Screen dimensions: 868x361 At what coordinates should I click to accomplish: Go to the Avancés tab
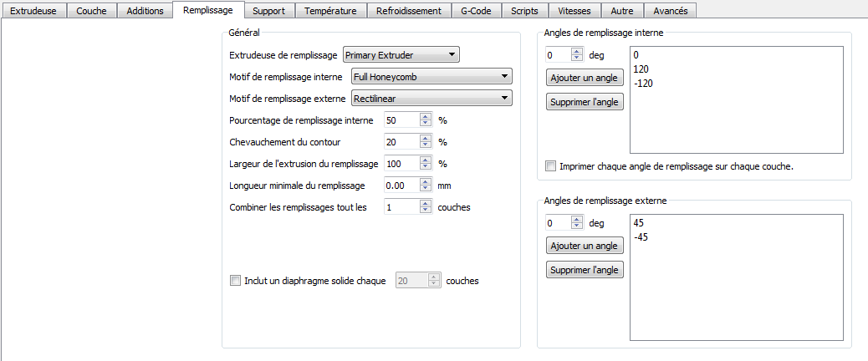point(671,11)
